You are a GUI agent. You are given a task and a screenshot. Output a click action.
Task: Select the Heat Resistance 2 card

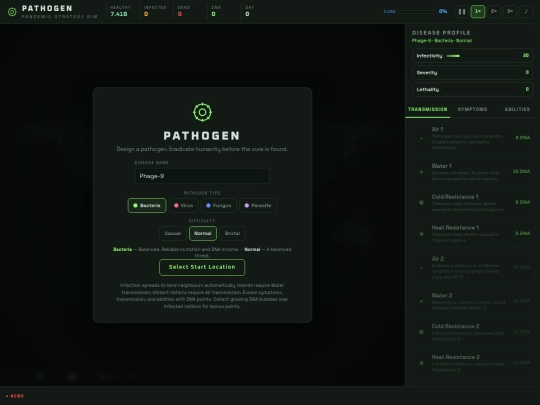point(472,363)
